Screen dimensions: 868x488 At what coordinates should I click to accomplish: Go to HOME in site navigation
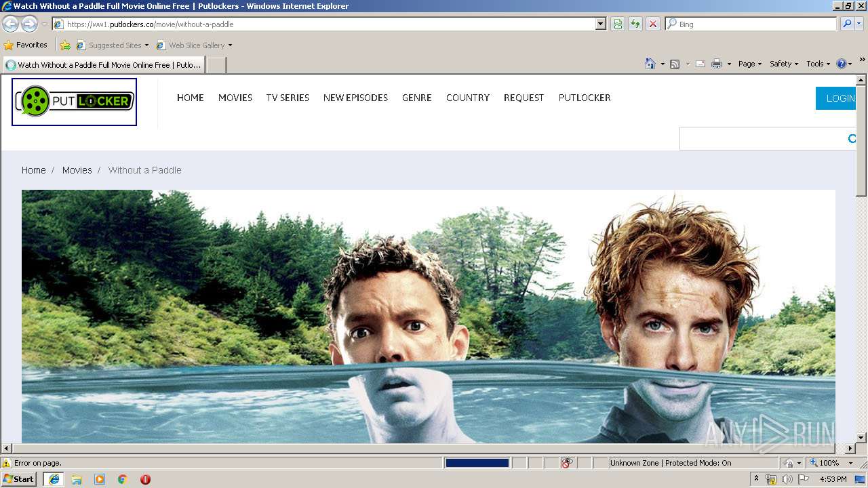[x=191, y=98]
